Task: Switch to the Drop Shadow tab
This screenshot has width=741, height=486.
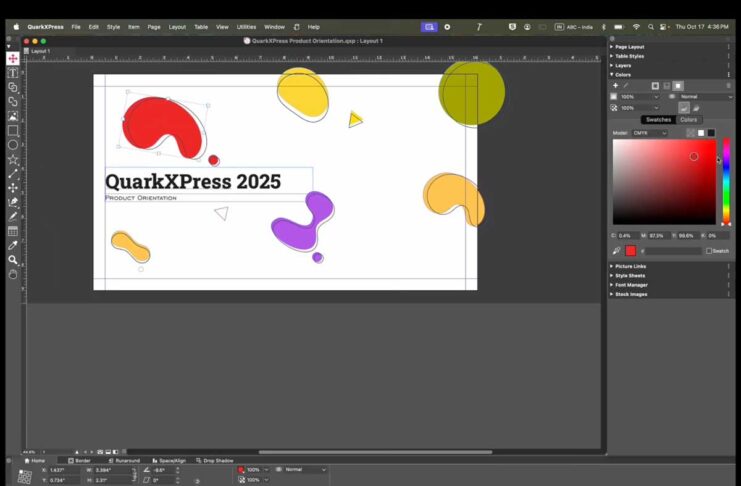Action: (215, 460)
